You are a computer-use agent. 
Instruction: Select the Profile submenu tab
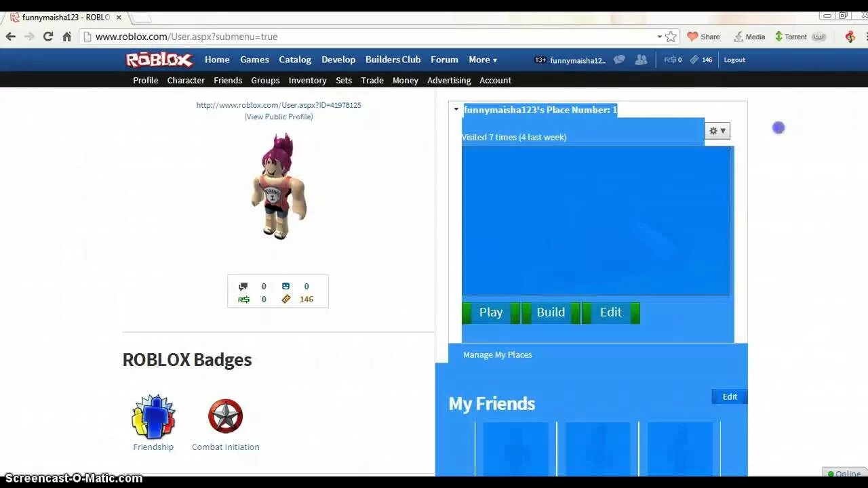[145, 80]
